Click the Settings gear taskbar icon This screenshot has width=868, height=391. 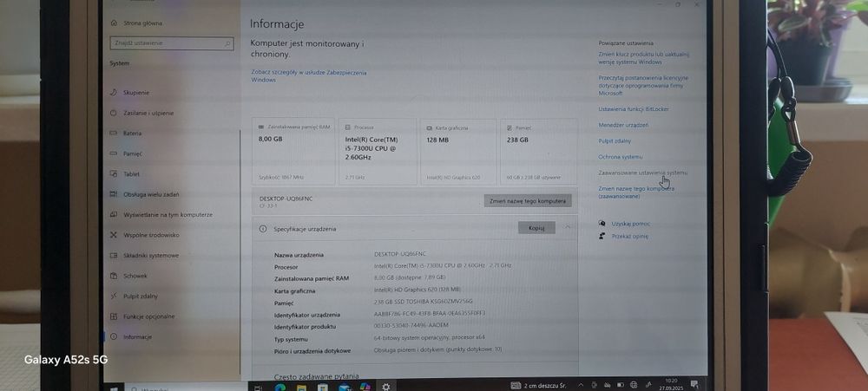click(x=386, y=387)
